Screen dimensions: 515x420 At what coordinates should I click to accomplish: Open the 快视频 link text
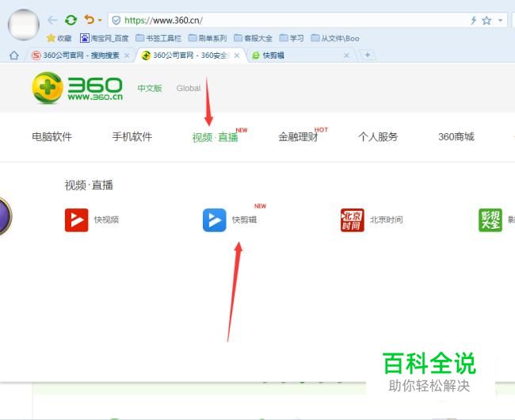pos(106,220)
